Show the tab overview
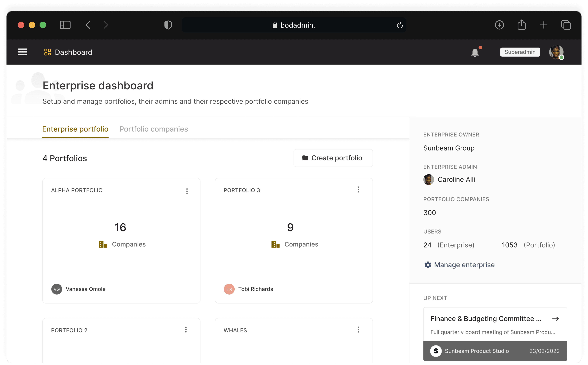Image resolution: width=588 pixels, height=365 pixels. pyautogui.click(x=566, y=25)
